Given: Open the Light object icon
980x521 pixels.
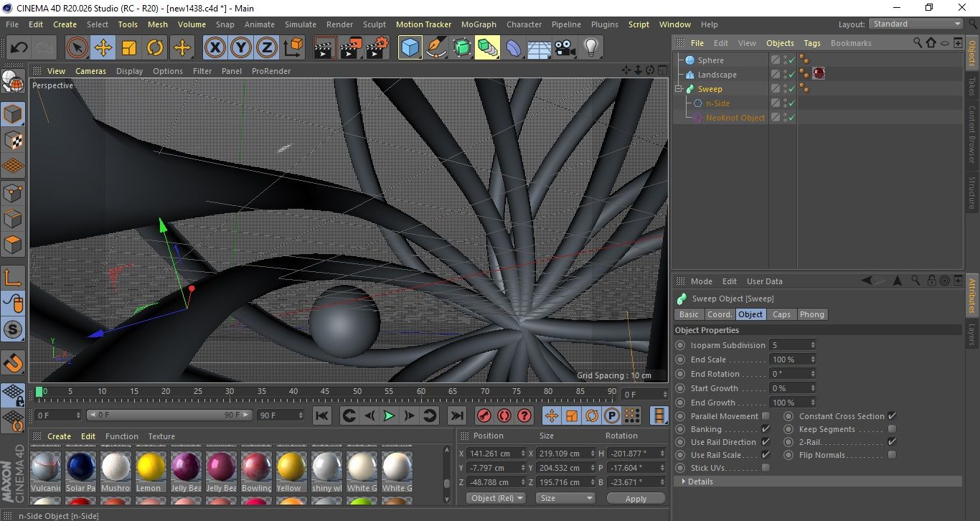Looking at the screenshot, I should click(x=590, y=48).
